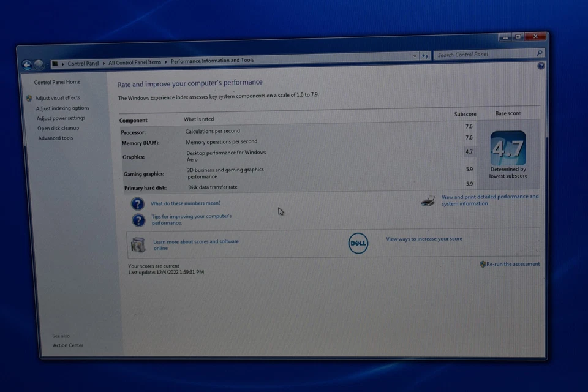Open the address bar dropdown at its right edge
The image size is (588, 392).
coord(413,55)
